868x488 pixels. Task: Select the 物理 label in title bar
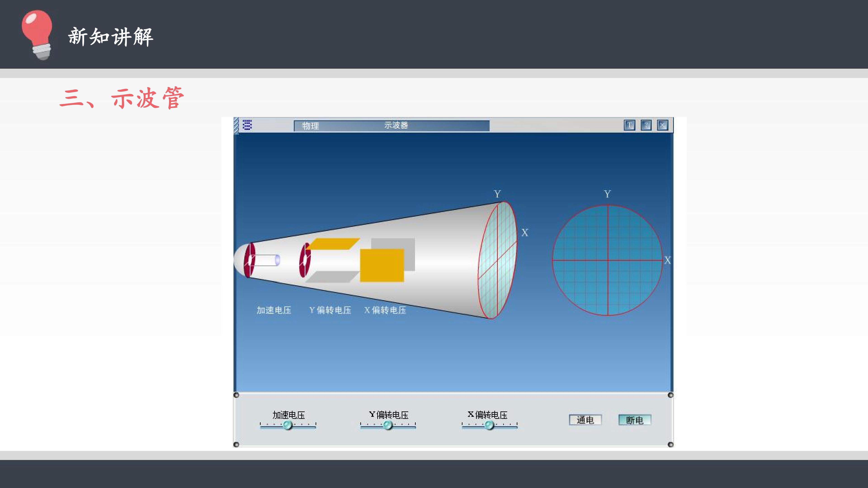click(x=310, y=126)
